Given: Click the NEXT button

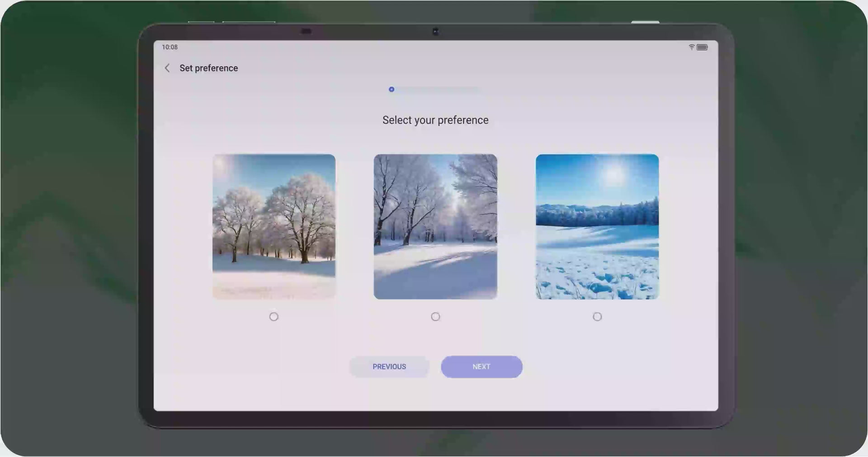Looking at the screenshot, I should coord(481,367).
